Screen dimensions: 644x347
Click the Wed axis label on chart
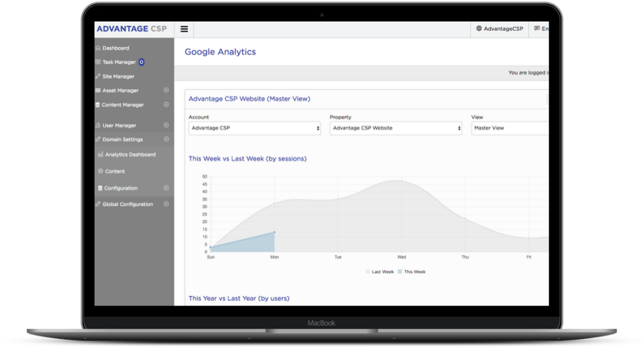402,257
